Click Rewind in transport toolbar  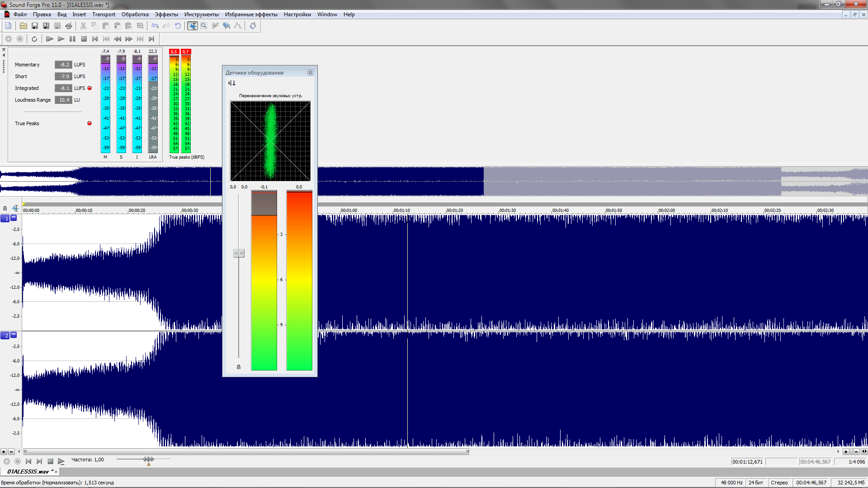pos(118,39)
